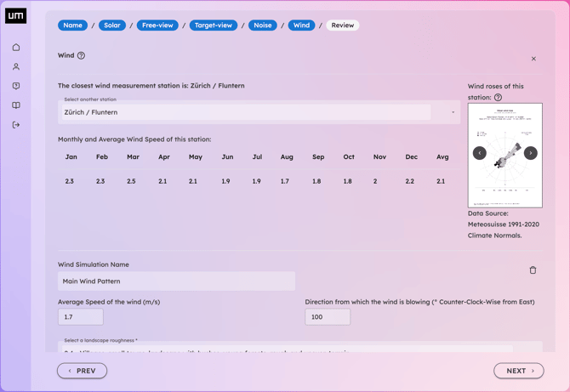Image resolution: width=570 pixels, height=392 pixels.
Task: Click the help icon beside Wind heading
Action: click(x=82, y=56)
